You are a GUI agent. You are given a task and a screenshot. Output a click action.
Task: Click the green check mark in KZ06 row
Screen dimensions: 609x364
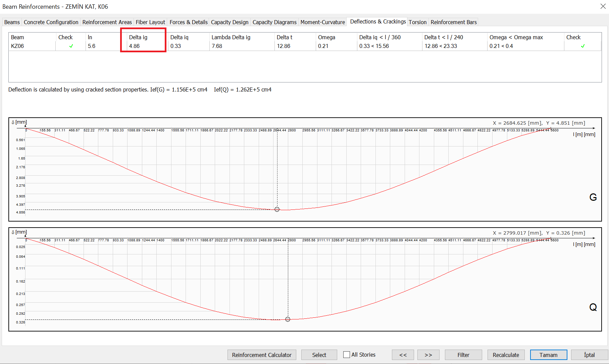click(x=71, y=46)
